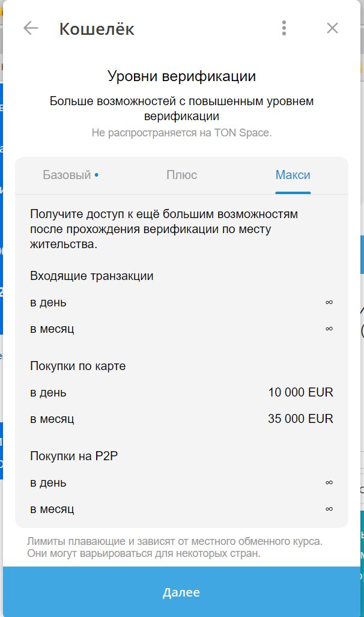Click the 10 000 EUR daily card limit
The width and height of the screenshot is (364, 617).
pyautogui.click(x=300, y=392)
